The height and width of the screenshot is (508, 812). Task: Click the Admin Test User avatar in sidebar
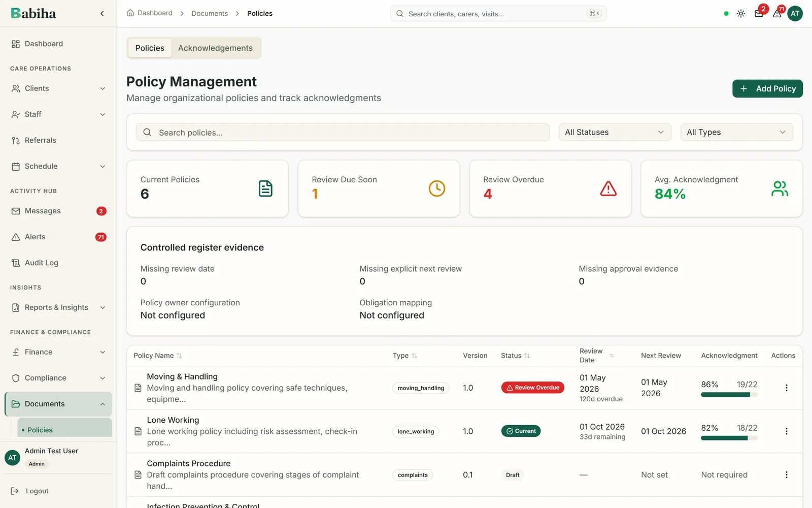(x=12, y=458)
